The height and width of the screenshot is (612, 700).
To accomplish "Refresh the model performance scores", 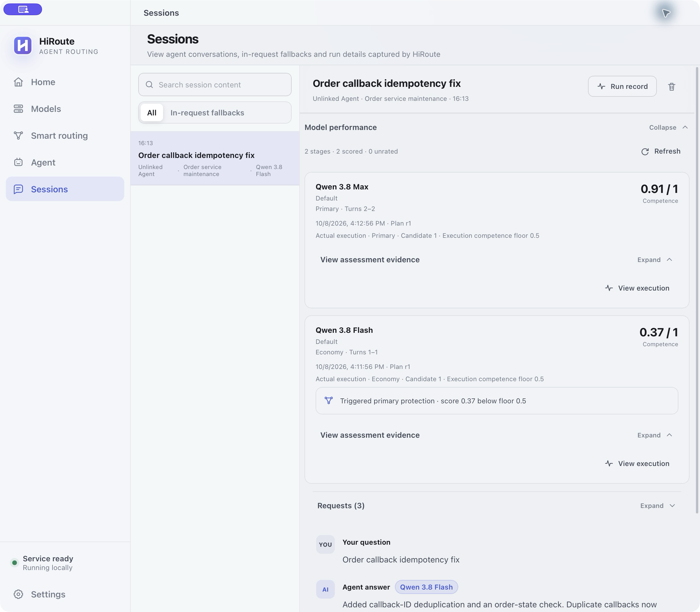I will tap(661, 151).
